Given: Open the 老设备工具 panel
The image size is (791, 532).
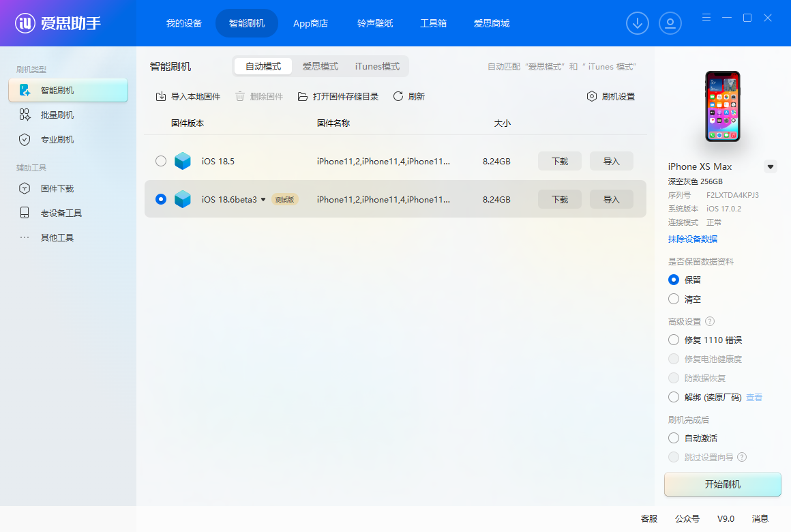Looking at the screenshot, I should click(x=58, y=213).
